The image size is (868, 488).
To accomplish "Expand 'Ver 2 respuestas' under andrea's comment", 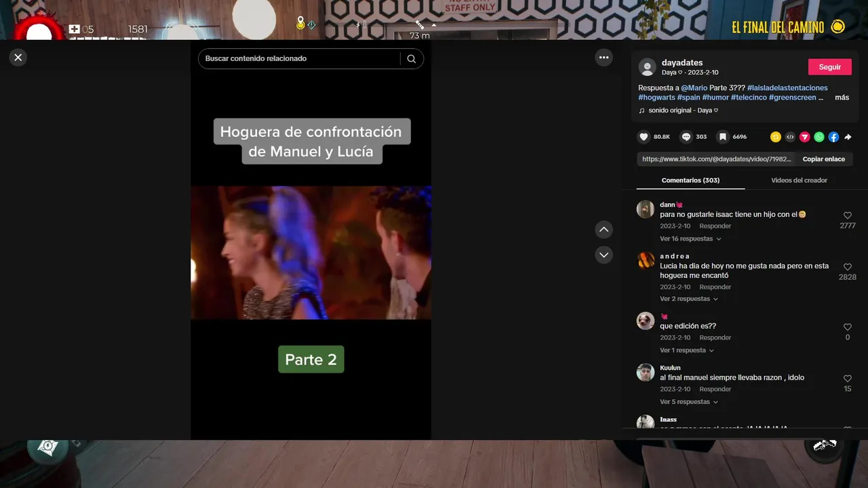I will pyautogui.click(x=688, y=299).
